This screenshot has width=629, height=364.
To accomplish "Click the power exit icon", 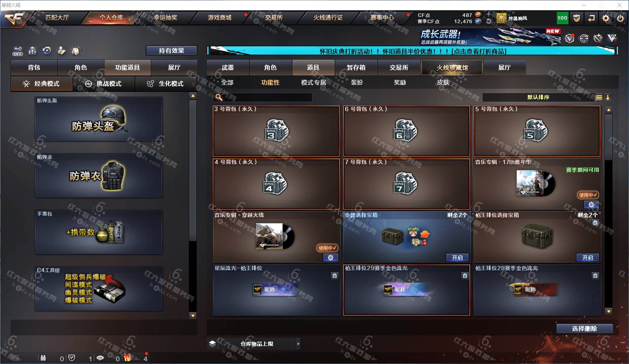I will [620, 18].
